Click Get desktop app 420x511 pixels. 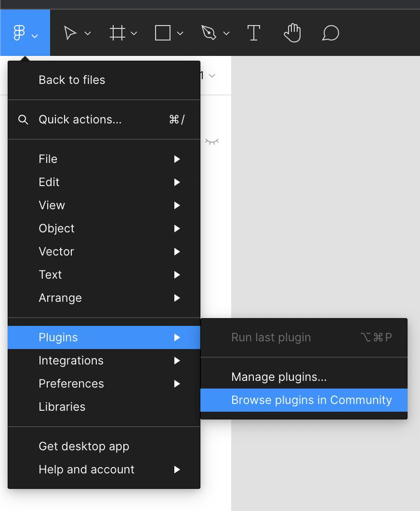click(84, 446)
